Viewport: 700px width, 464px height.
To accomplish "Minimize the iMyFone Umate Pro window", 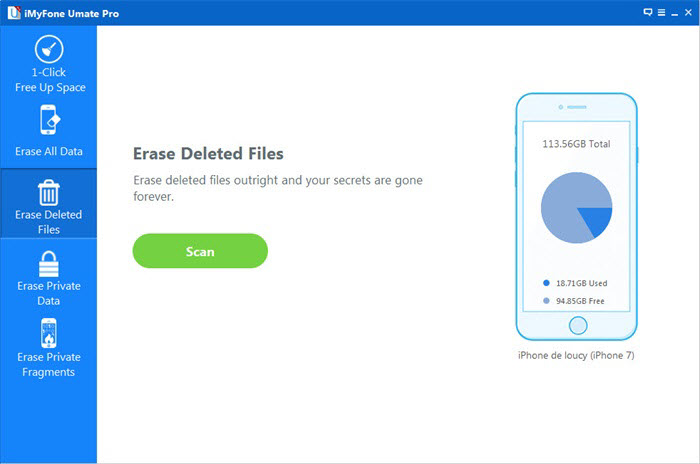I will (x=673, y=12).
